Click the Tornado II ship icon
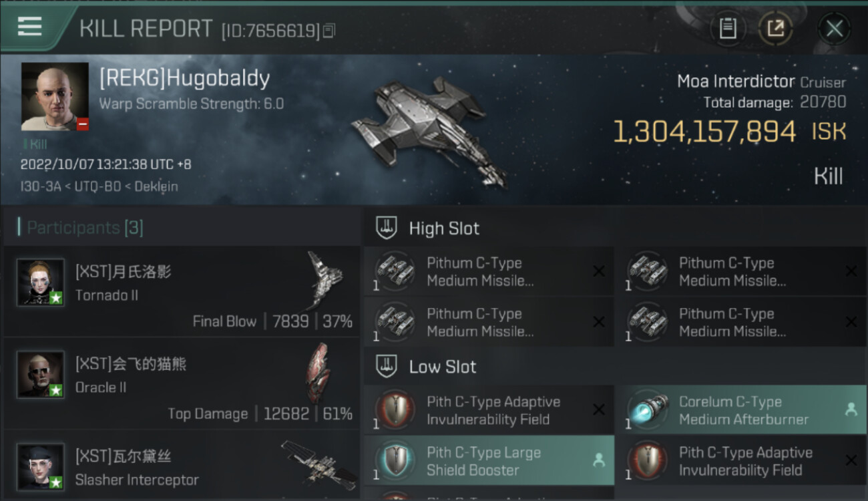The height and width of the screenshot is (501, 868). click(325, 279)
